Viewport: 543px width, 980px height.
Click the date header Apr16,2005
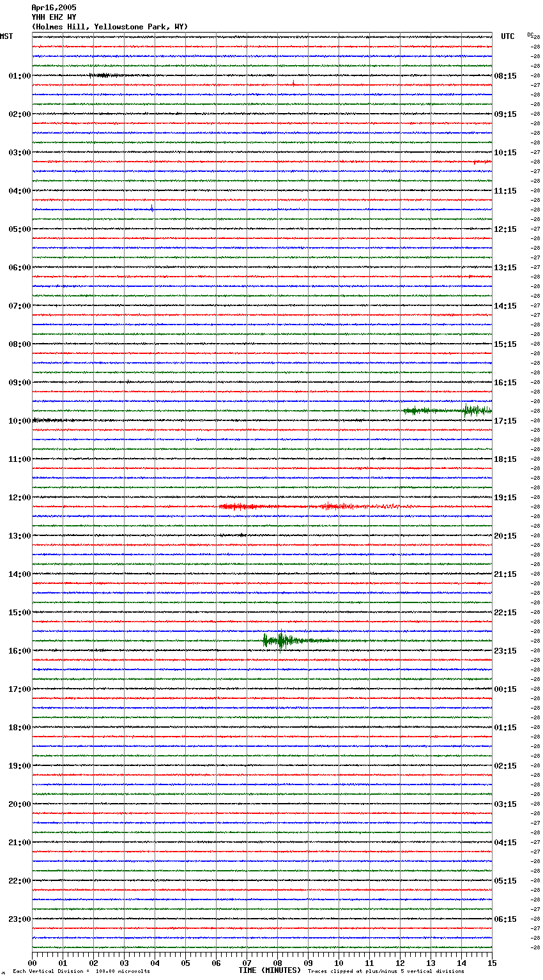click(54, 8)
